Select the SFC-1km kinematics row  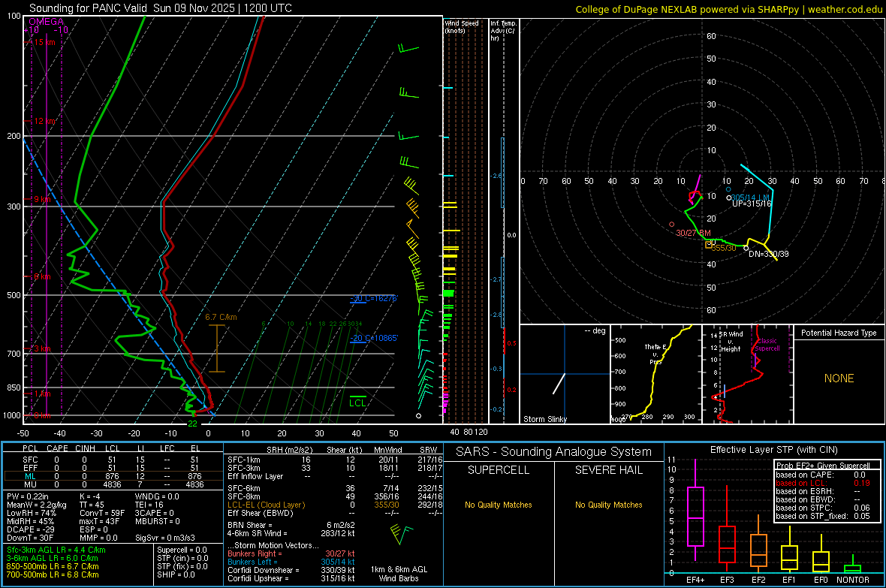(x=335, y=460)
